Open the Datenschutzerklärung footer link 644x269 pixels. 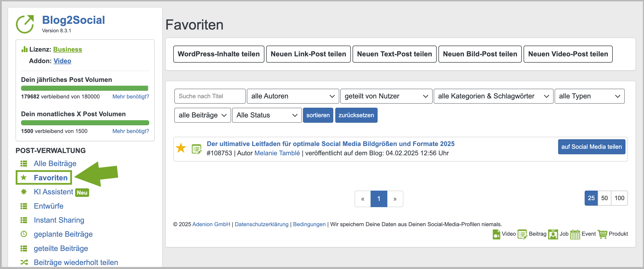click(261, 224)
